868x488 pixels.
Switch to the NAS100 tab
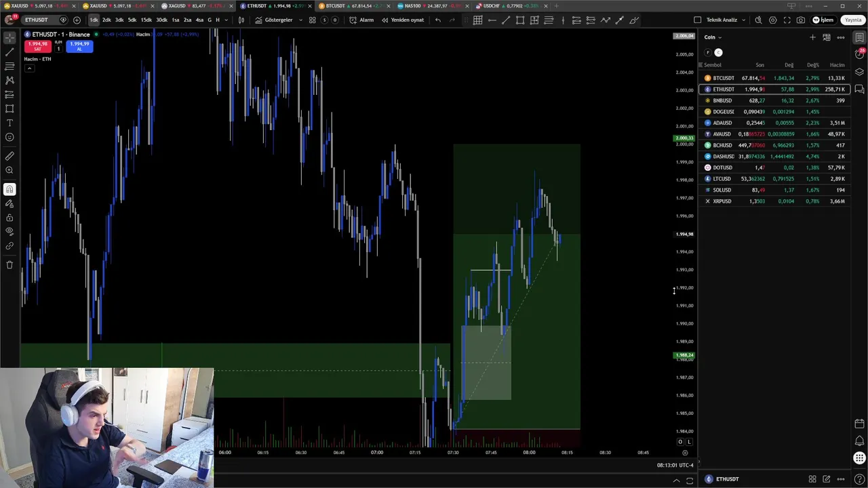click(433, 6)
